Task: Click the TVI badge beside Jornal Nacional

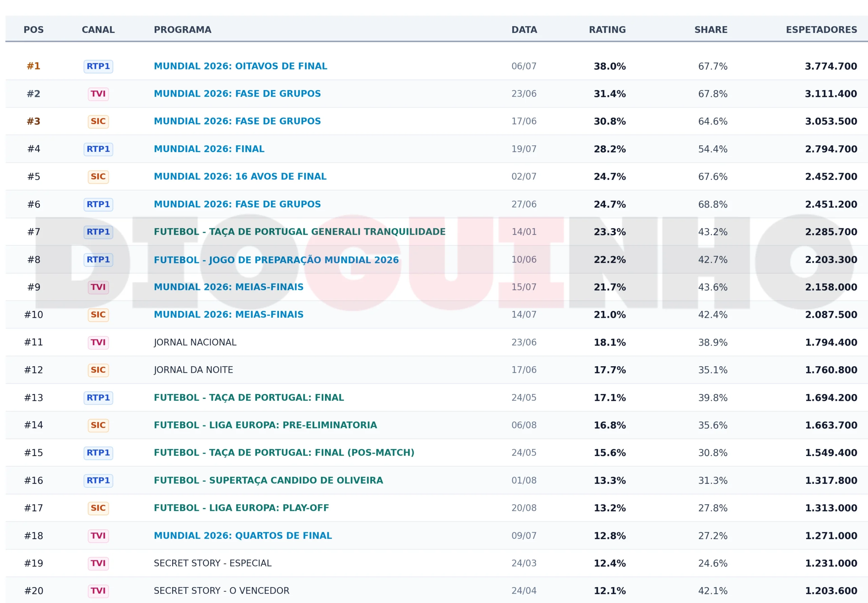Action: click(98, 342)
